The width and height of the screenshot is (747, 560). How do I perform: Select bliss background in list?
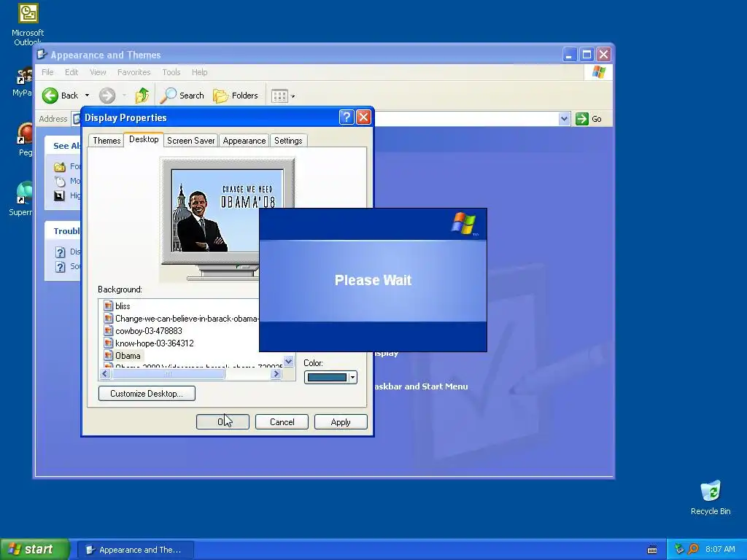click(x=123, y=306)
